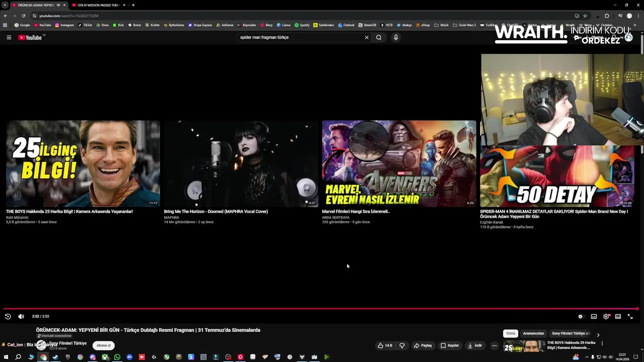Download with the İndir button
The image size is (644, 362).
475,345
